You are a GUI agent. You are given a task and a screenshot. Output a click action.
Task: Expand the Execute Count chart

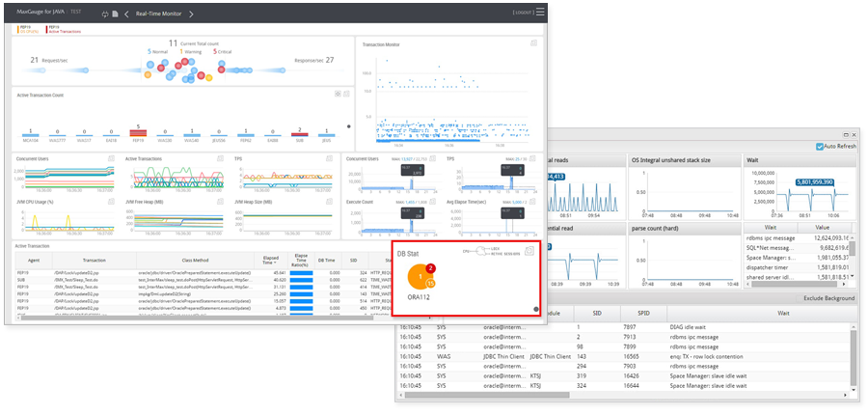(x=433, y=202)
